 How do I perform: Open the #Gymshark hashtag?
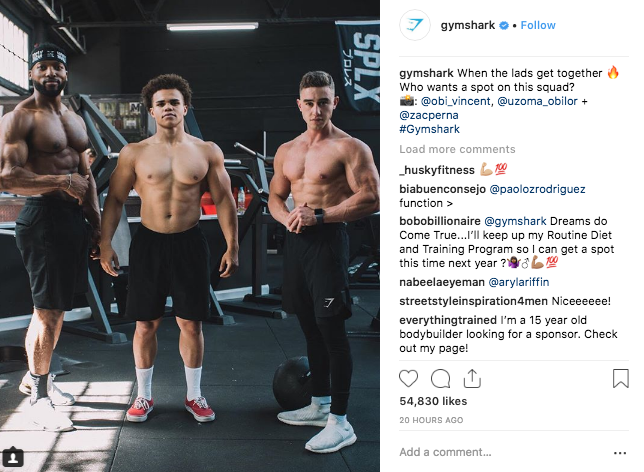429,129
